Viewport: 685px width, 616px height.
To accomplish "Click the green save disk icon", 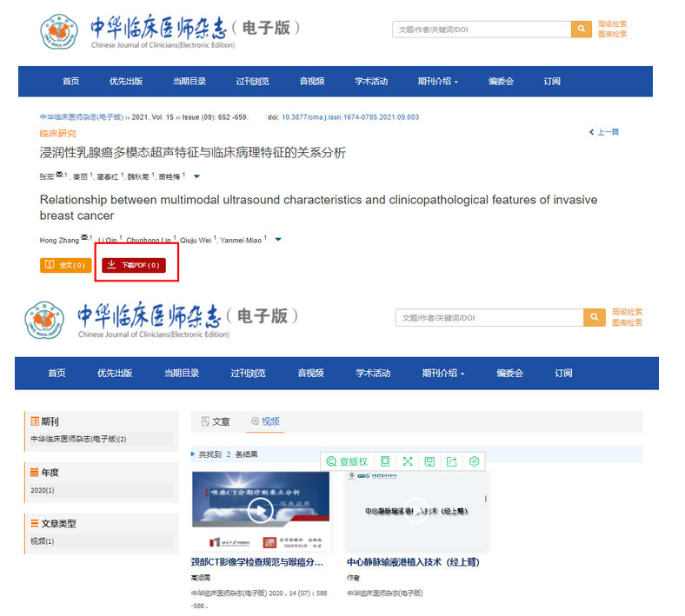I will 429,461.
